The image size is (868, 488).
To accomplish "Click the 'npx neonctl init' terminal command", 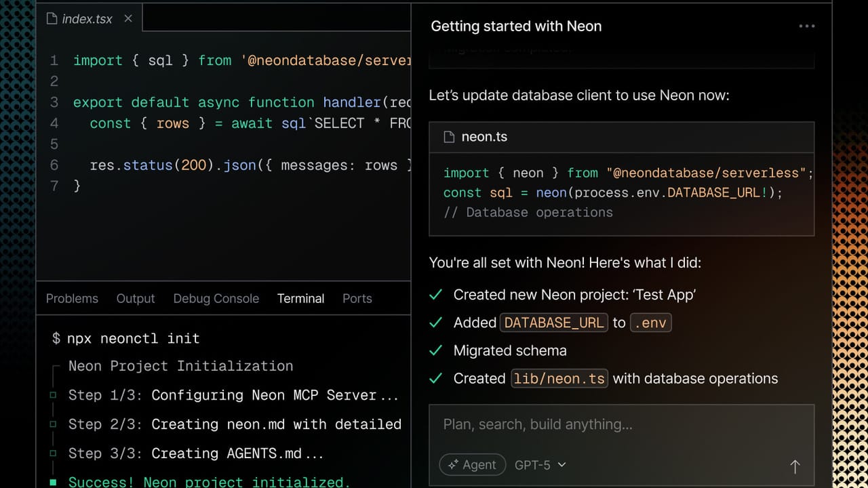I will [134, 338].
